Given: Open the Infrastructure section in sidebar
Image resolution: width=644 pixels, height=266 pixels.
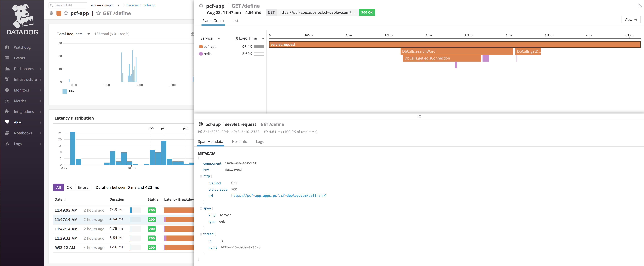Looking at the screenshot, I should (25, 79).
